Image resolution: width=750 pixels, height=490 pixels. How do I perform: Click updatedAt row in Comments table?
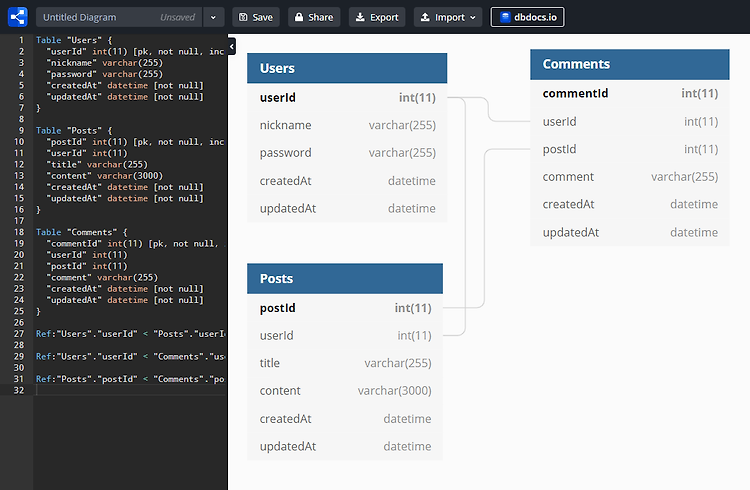pos(629,233)
